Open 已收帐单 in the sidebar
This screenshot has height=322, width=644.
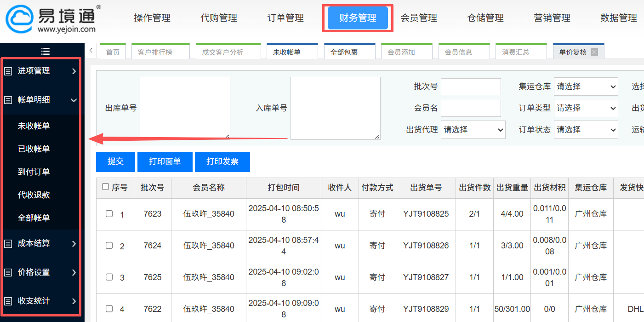[34, 149]
